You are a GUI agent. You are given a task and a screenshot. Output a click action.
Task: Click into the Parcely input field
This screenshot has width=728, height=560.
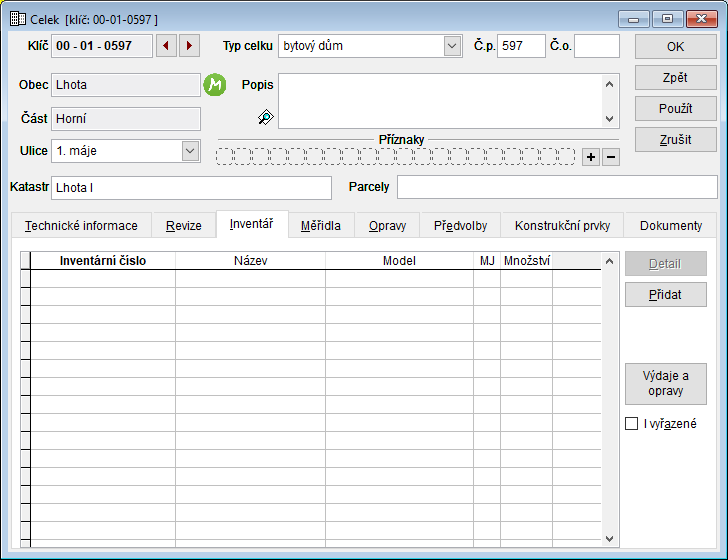click(x=556, y=187)
